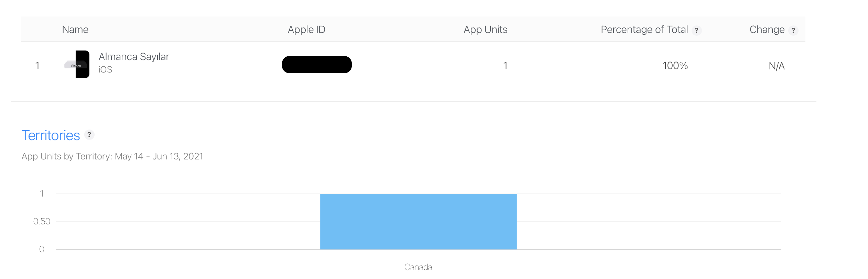Select the 100% percentage value
The height and width of the screenshot is (279, 868).
[675, 66]
